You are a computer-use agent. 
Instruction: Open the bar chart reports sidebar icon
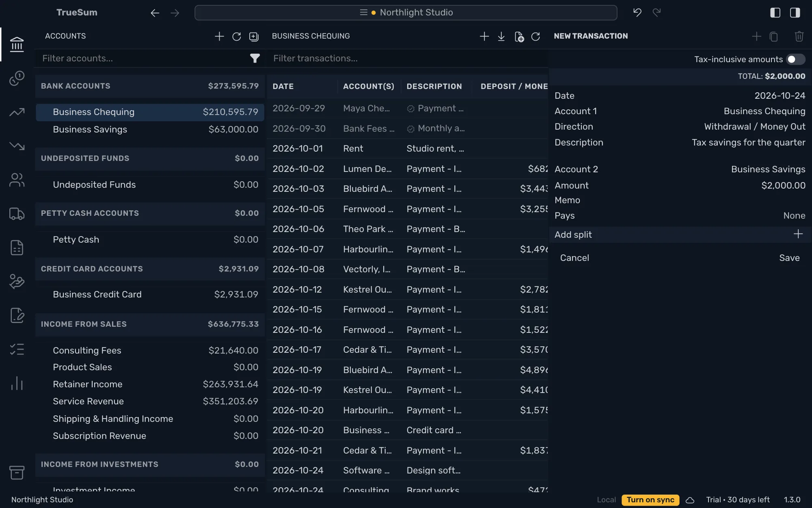(17, 383)
